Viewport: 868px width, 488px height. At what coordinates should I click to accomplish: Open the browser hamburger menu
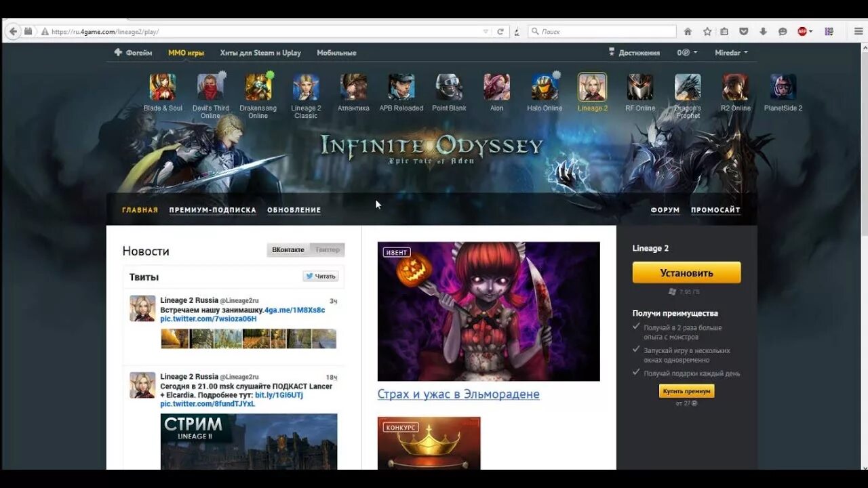(x=859, y=31)
